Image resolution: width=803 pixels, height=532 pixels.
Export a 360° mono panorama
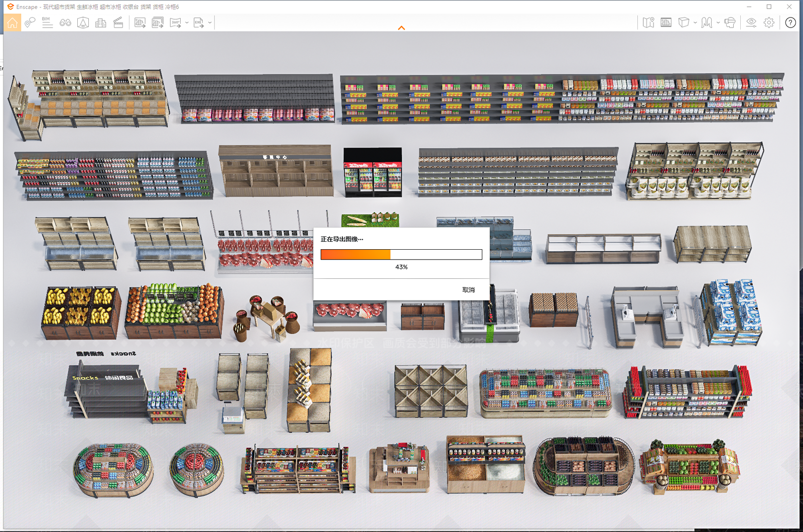click(176, 23)
